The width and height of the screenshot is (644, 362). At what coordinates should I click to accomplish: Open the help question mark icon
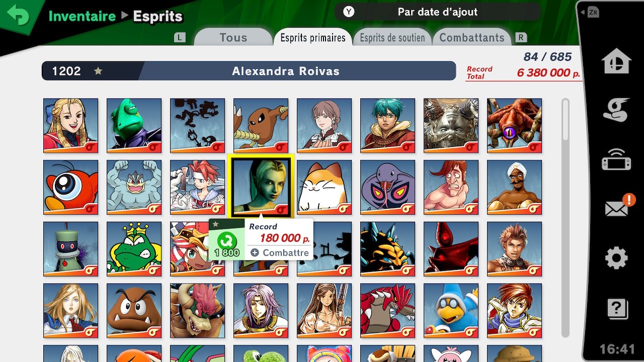pyautogui.click(x=617, y=308)
